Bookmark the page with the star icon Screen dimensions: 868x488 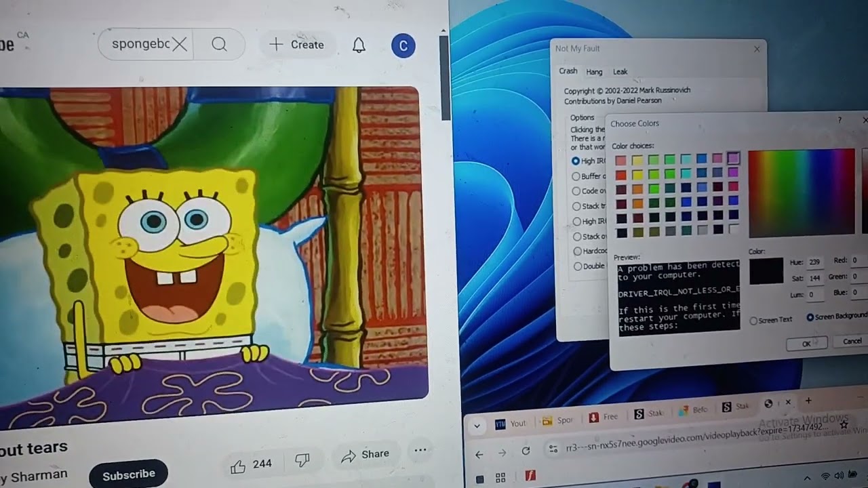(x=844, y=426)
